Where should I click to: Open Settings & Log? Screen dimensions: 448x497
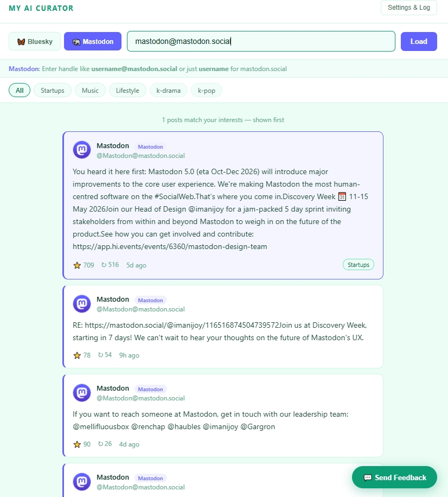409,8
